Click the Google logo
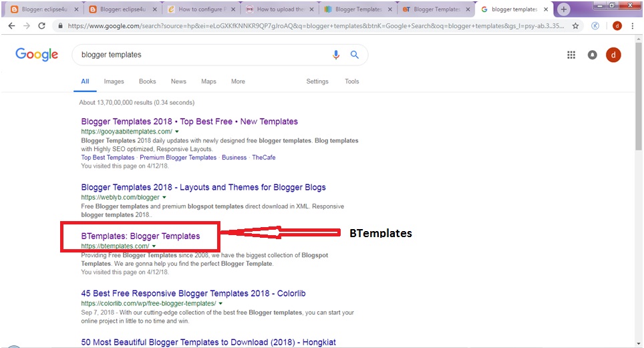The image size is (644, 348). 37,54
